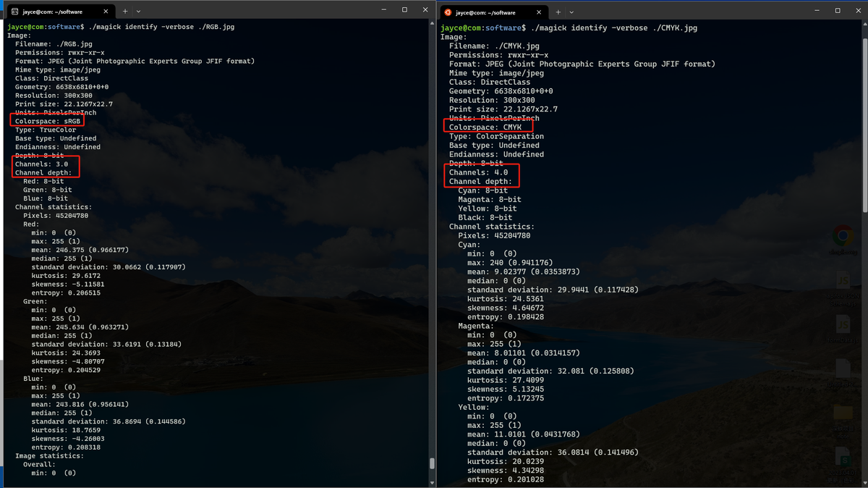Open a new tab in the right terminal
868x488 pixels.
[558, 12]
